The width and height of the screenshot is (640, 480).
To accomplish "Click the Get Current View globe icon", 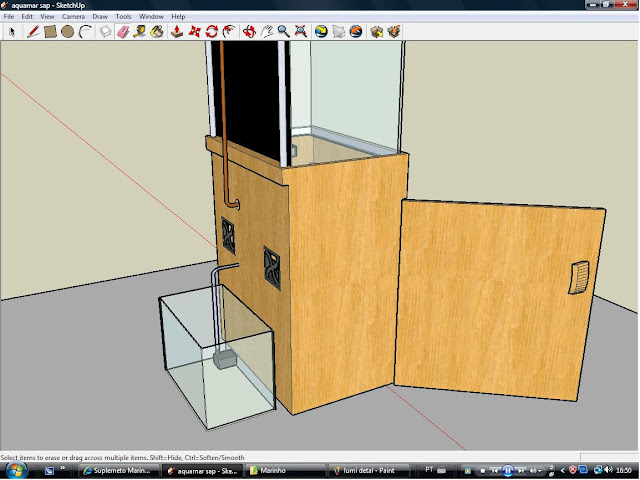I will pos(321,31).
